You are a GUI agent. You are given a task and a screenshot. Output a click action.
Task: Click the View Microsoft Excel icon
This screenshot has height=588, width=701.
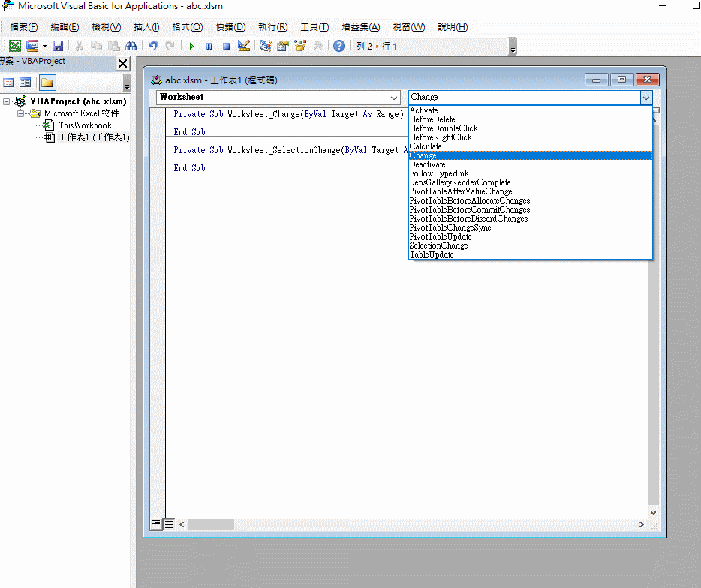pyautogui.click(x=15, y=46)
